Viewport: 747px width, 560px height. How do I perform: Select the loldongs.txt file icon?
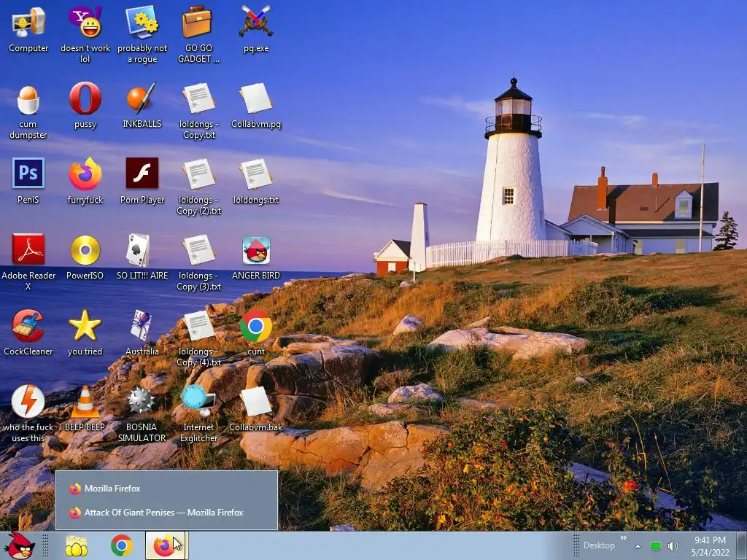(x=256, y=181)
